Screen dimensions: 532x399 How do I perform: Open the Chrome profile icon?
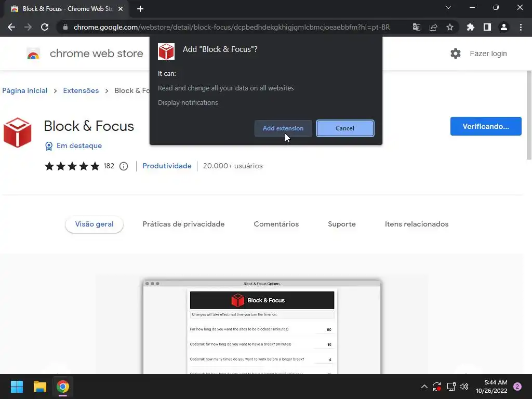point(504,27)
